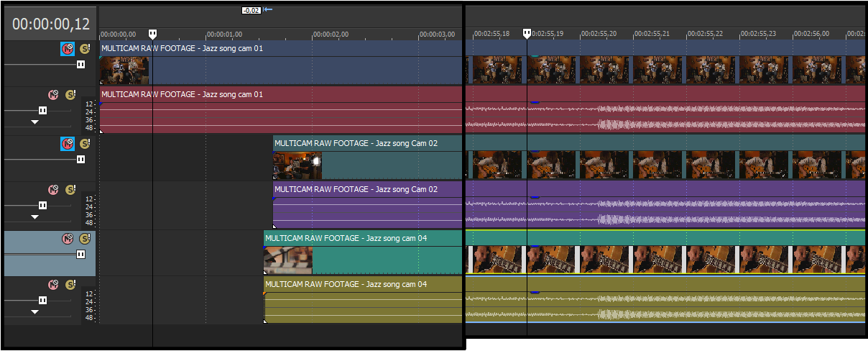
Task: Toggle mute on cam 04 video track
Action: (x=67, y=239)
